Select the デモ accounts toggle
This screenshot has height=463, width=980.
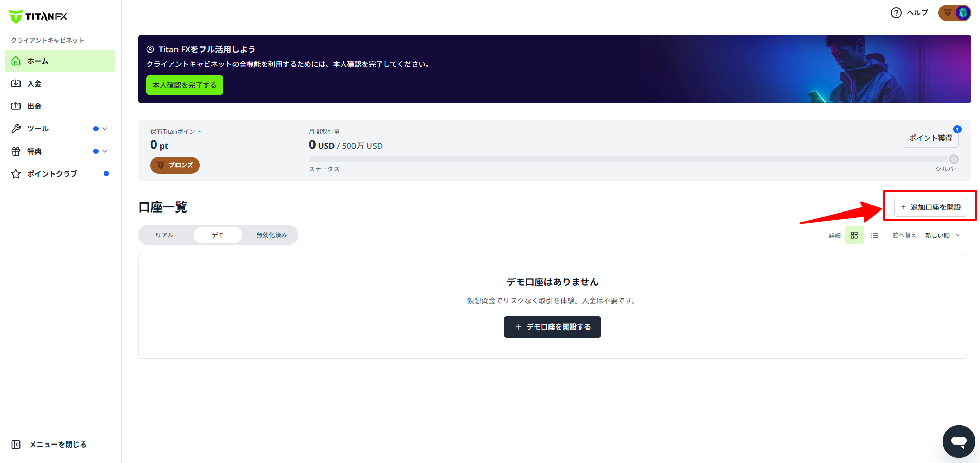218,235
